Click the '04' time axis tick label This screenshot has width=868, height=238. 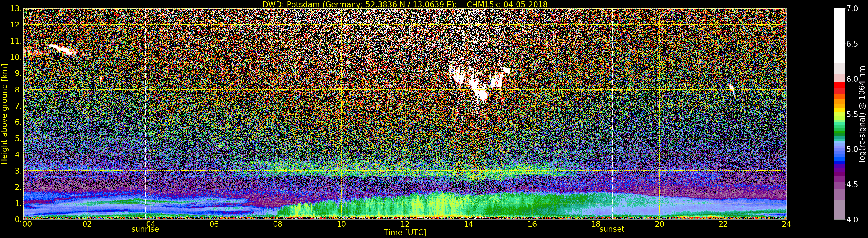[x=150, y=224]
